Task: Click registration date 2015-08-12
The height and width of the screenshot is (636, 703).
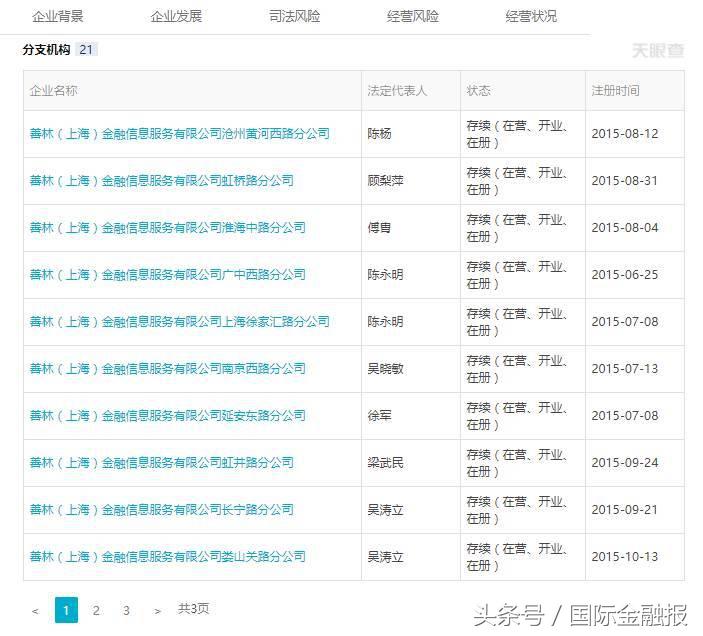Action: [625, 134]
